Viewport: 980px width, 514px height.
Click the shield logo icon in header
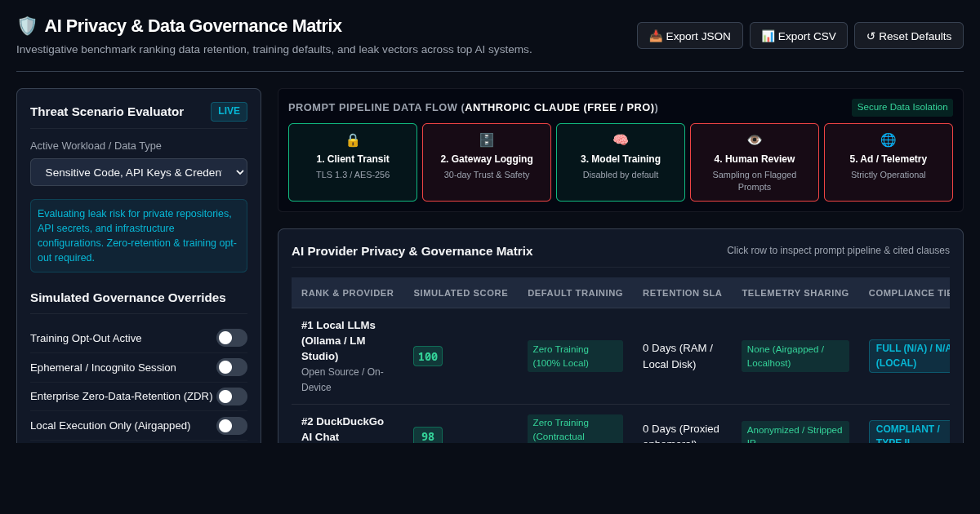27,26
